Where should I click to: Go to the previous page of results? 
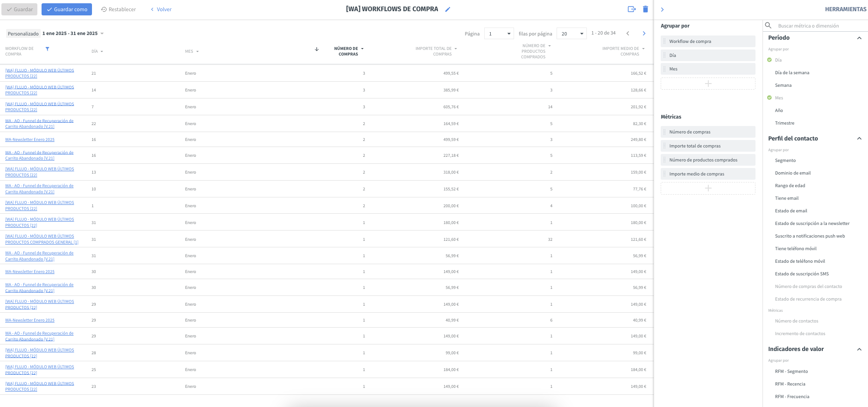coord(628,34)
